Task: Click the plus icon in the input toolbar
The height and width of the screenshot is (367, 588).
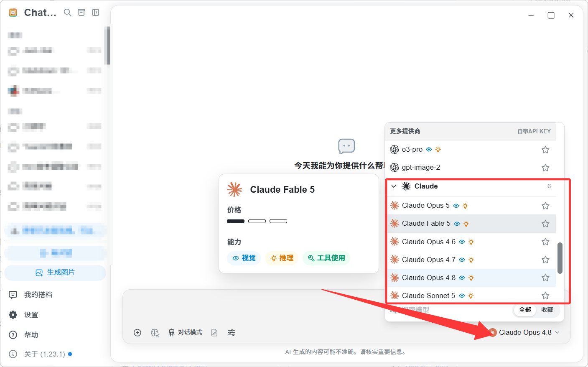Action: [x=137, y=333]
